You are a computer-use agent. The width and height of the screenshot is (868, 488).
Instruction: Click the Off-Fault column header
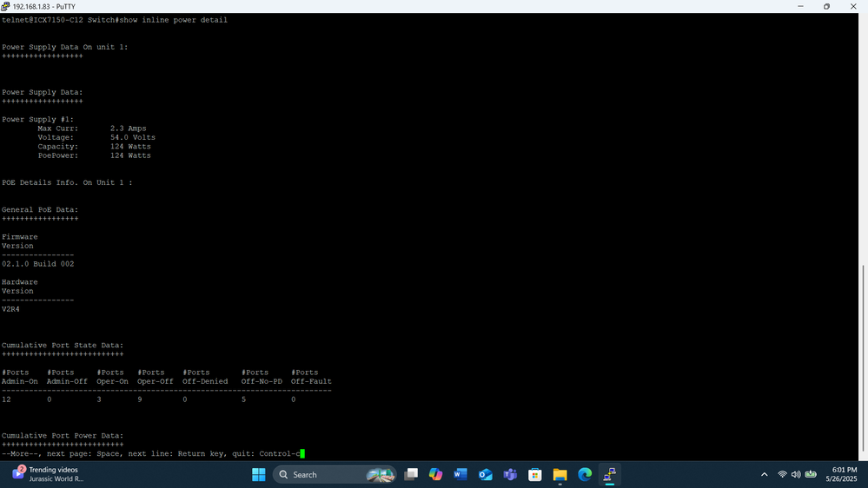pos(311,377)
